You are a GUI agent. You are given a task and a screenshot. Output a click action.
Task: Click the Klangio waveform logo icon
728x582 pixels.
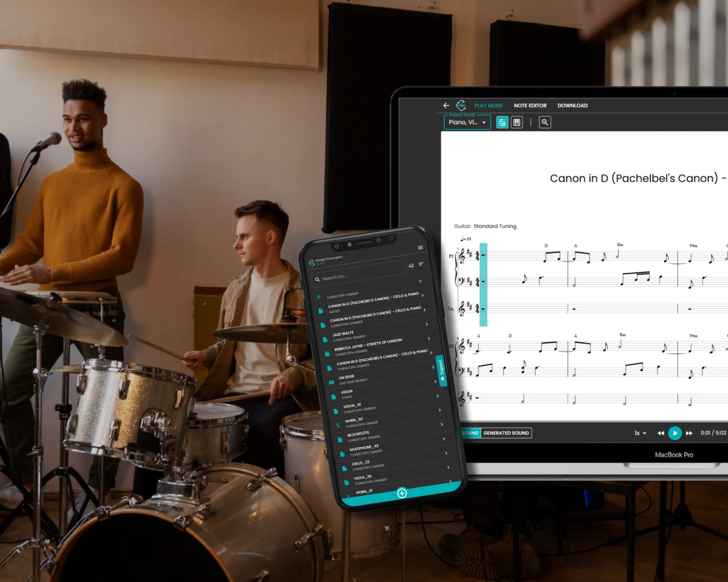[x=461, y=105]
